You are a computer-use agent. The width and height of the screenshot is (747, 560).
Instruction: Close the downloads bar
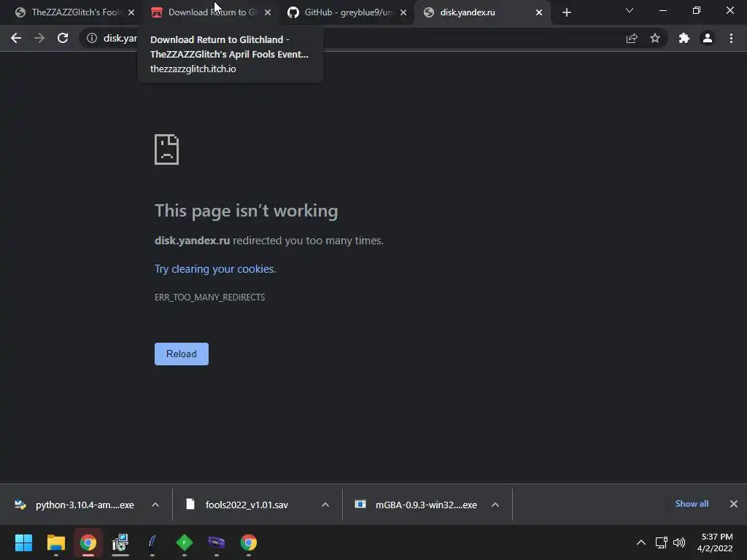tap(734, 504)
